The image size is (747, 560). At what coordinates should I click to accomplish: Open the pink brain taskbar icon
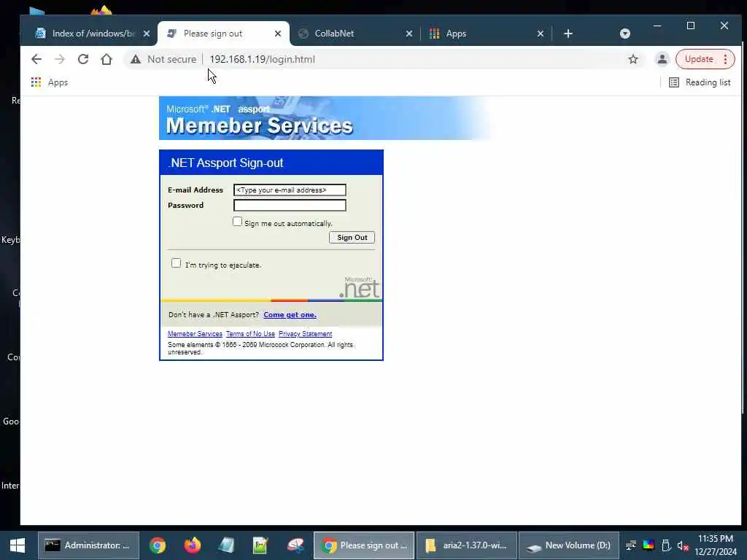click(295, 545)
